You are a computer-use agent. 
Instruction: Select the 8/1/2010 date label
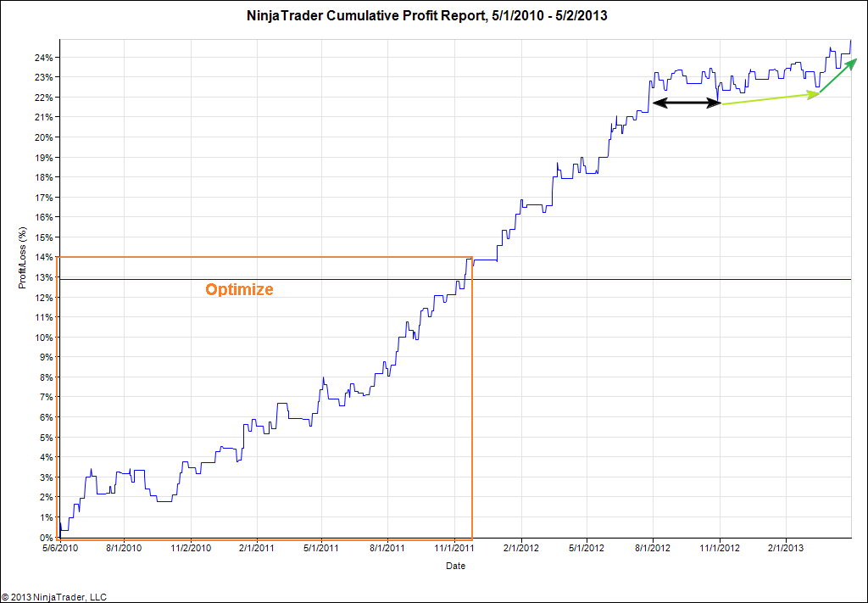click(124, 548)
